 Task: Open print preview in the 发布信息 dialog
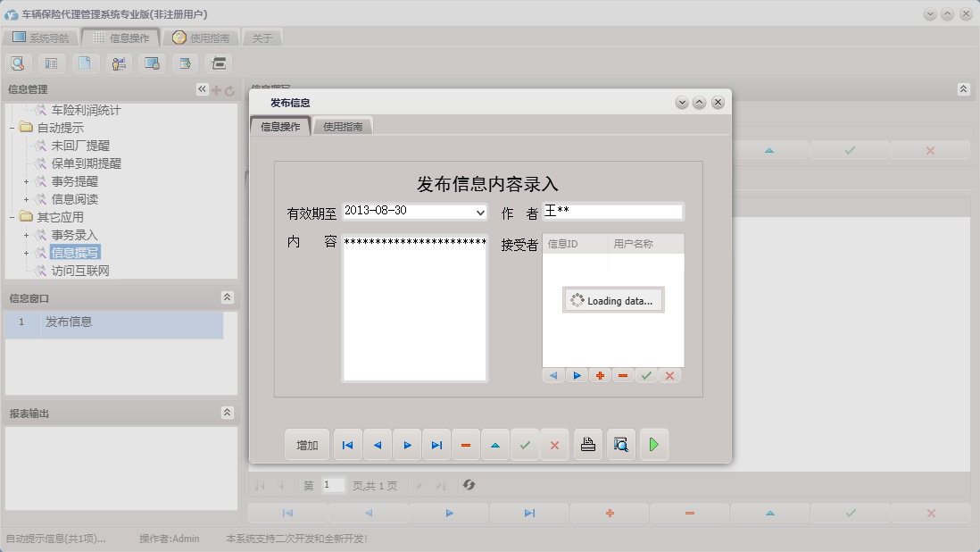(x=620, y=444)
